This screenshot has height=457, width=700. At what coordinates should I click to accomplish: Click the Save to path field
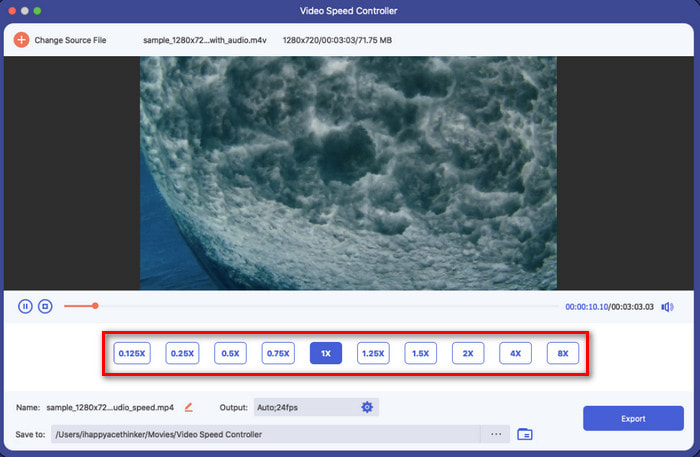[x=266, y=434]
